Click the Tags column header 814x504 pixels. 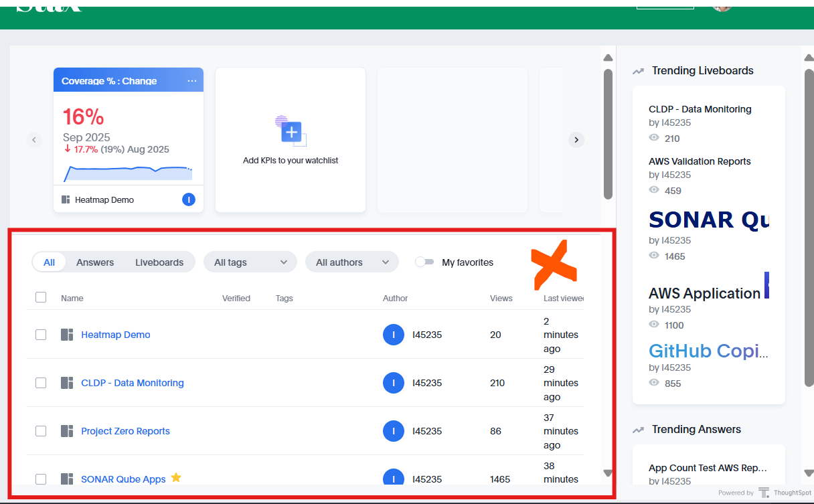point(284,299)
